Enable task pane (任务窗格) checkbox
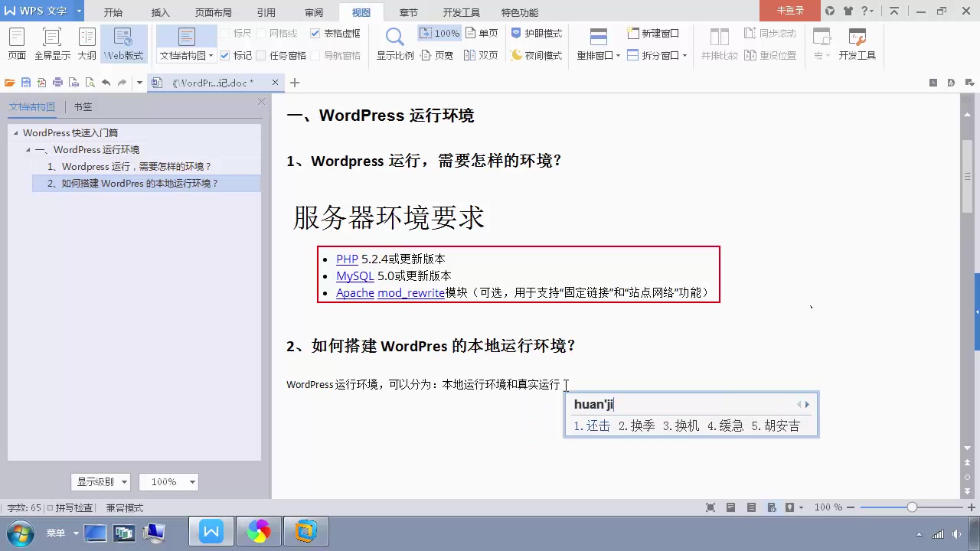 pos(260,56)
